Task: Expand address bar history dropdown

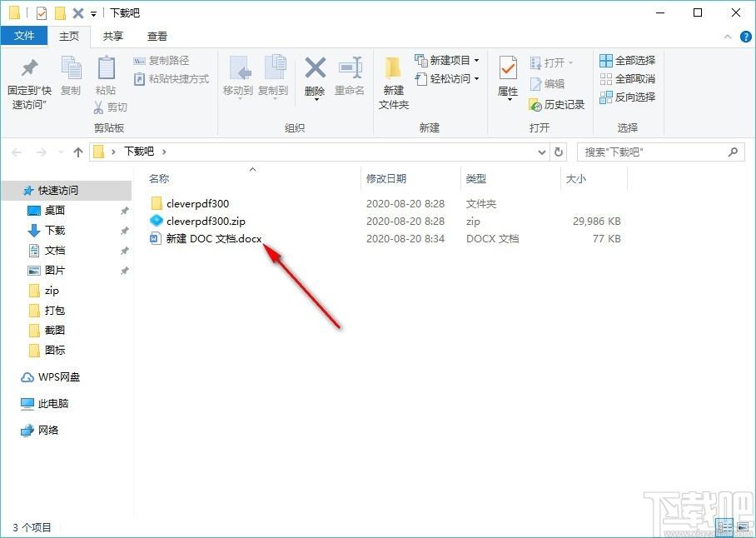Action: point(542,152)
